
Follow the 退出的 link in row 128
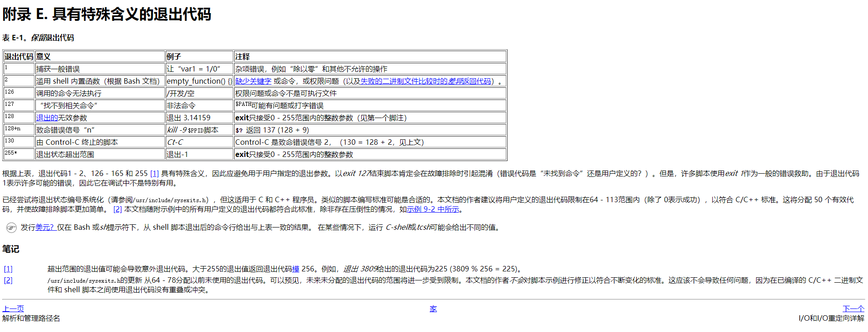click(x=47, y=118)
